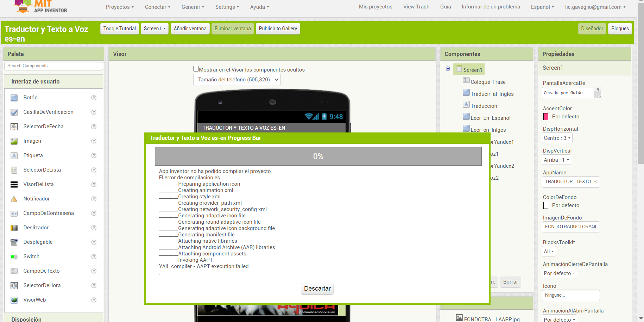This screenshot has width=644, height=322.
Task: Go to Mis proyectos
Action: (x=375, y=7)
